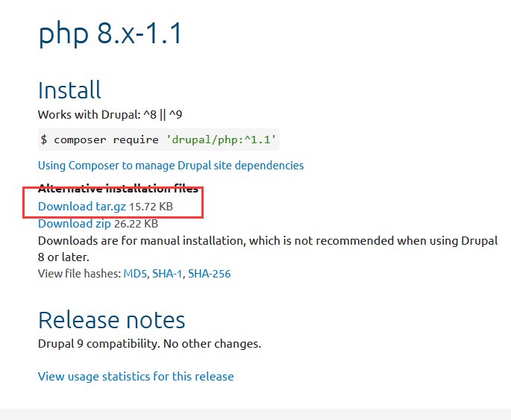The height and width of the screenshot is (420, 511).
Task: Click the Install section heading
Action: 69,90
